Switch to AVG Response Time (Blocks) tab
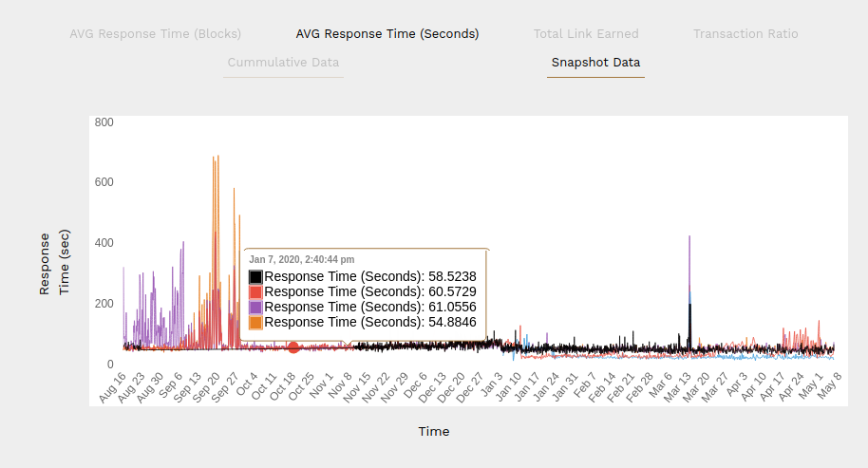The height and width of the screenshot is (468, 868). tap(155, 34)
